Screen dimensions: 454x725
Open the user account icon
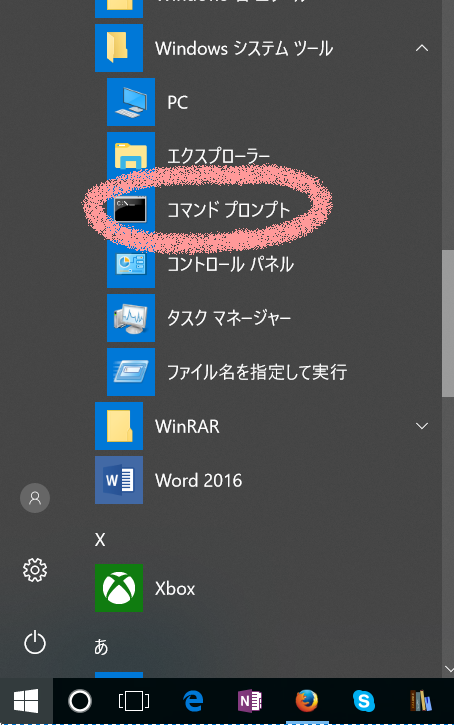coord(35,498)
